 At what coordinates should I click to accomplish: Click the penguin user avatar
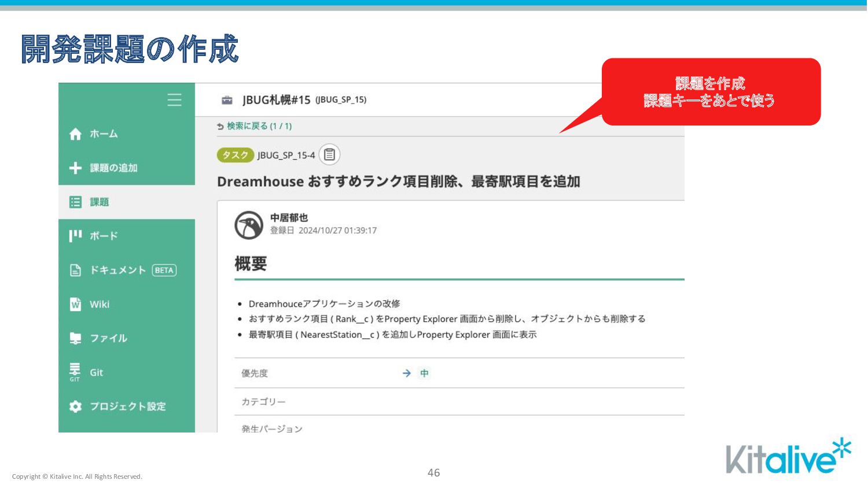(249, 225)
